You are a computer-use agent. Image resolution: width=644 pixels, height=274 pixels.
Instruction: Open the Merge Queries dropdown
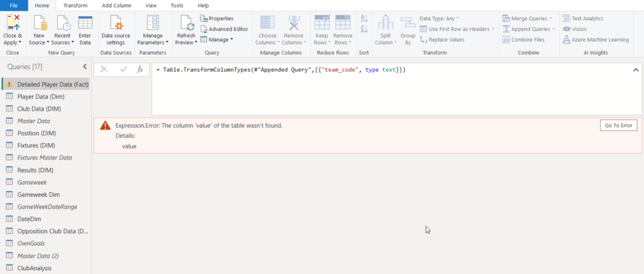coord(528,18)
